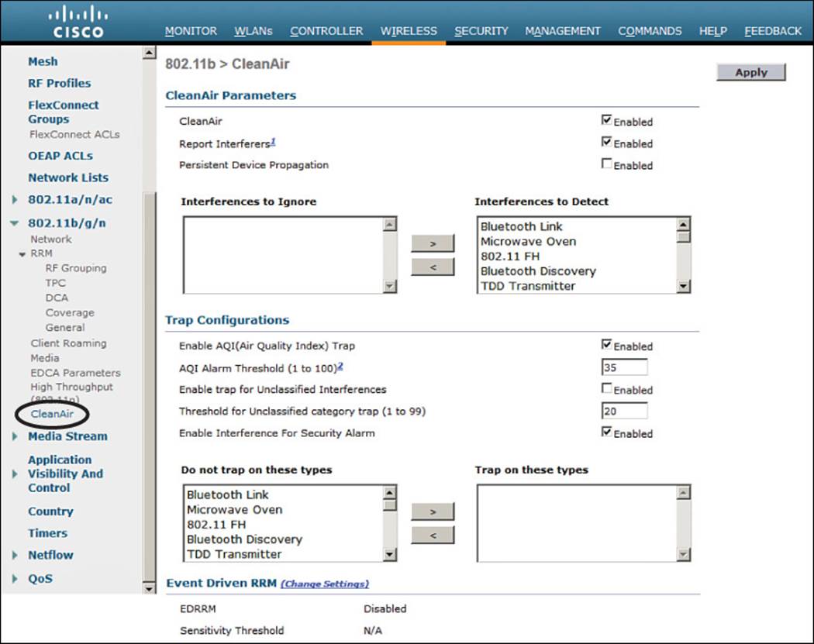The width and height of the screenshot is (814, 644).
Task: Toggle the CleanAir Enabled checkbox
Action: pos(606,120)
